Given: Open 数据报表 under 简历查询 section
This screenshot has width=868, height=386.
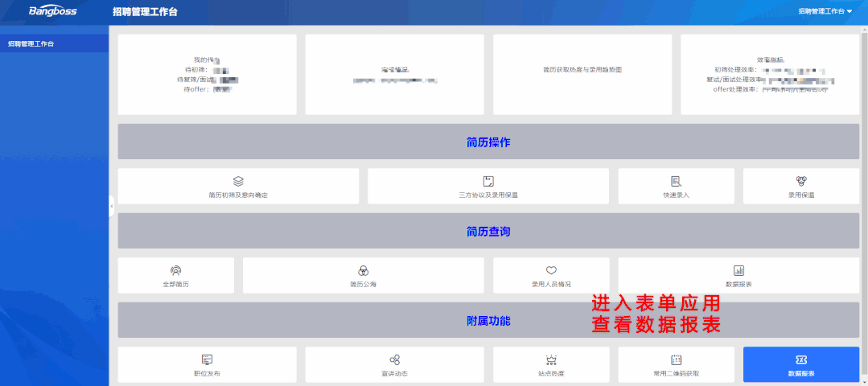Looking at the screenshot, I should tap(738, 271).
